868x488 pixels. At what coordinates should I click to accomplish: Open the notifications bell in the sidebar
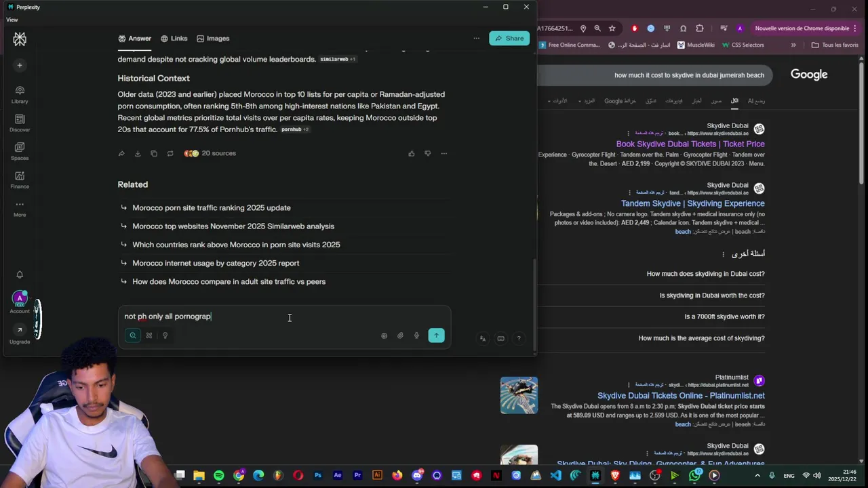pos(20,274)
